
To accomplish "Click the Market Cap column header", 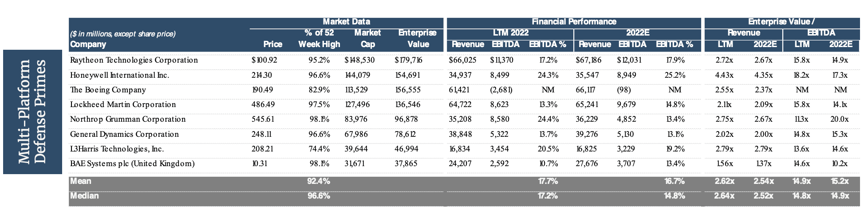I will point(367,39).
